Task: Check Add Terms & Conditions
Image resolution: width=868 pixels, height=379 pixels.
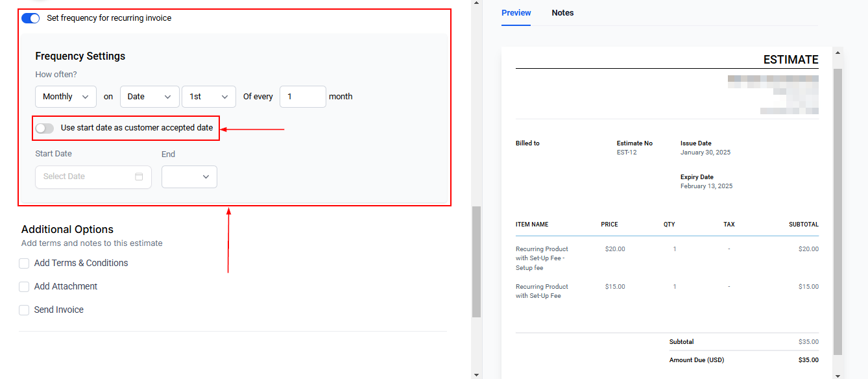Action: coord(24,263)
